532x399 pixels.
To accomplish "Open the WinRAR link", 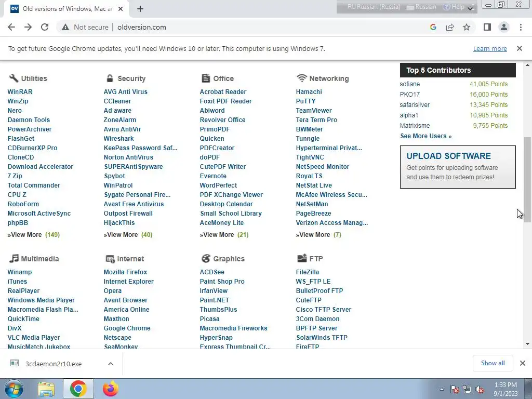I will click(20, 92).
